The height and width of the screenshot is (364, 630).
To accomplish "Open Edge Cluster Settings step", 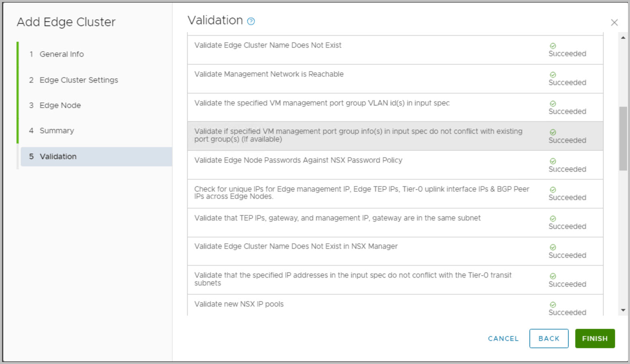I will coord(78,80).
